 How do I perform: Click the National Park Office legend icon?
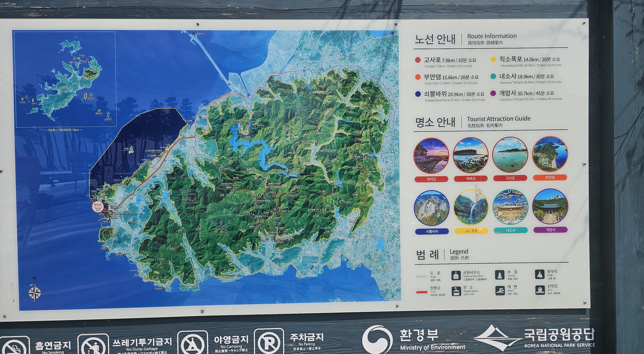point(456,275)
